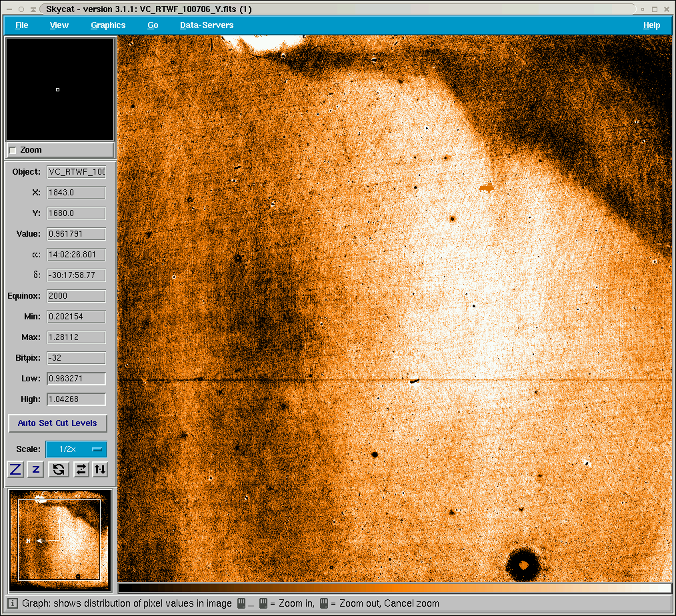Open the View menu
The width and height of the screenshot is (676, 616).
[59, 25]
